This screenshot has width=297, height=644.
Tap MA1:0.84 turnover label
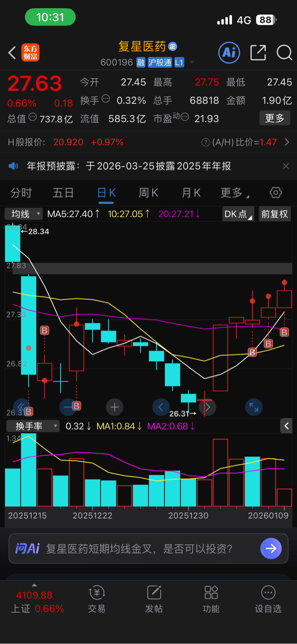(119, 426)
